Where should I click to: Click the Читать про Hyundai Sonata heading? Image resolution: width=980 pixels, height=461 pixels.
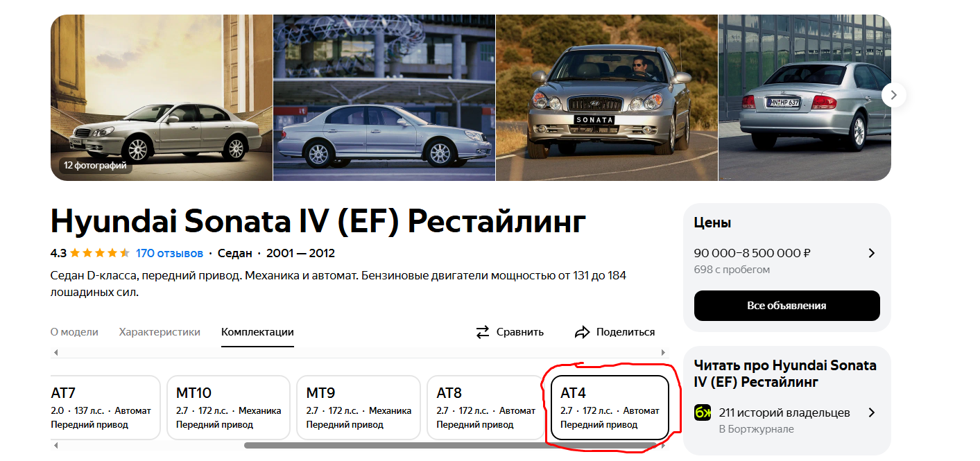pyautogui.click(x=785, y=374)
